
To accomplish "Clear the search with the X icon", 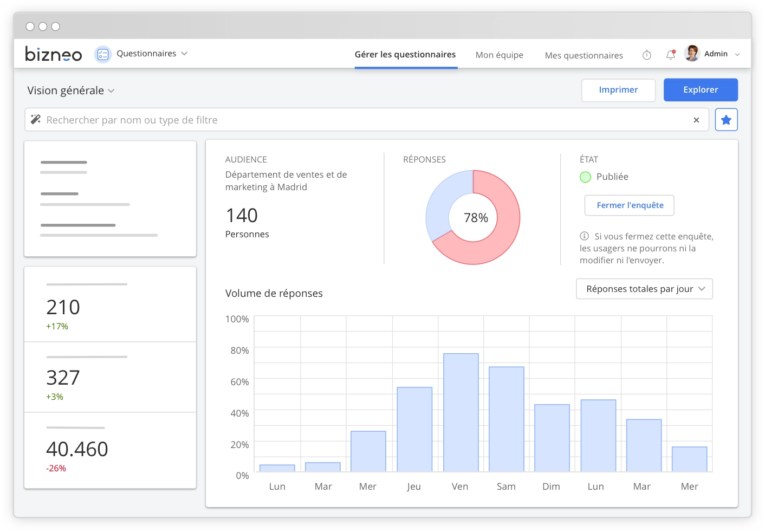I will coord(696,120).
